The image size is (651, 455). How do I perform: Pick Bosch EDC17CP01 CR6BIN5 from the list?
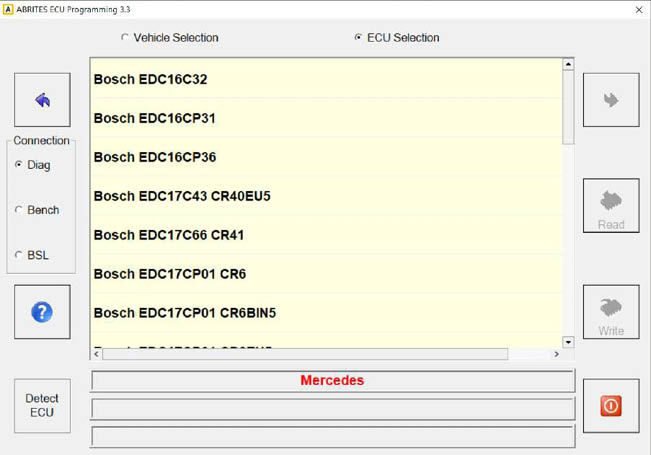click(x=185, y=313)
